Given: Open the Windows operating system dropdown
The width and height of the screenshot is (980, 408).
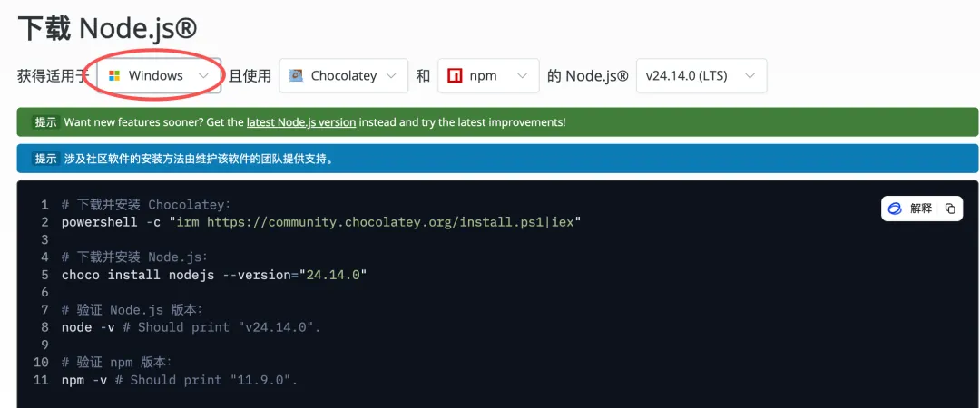Looking at the screenshot, I should 160,75.
